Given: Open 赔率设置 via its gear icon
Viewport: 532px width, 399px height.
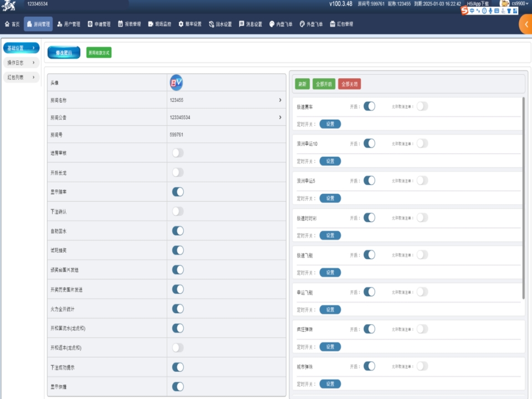Looking at the screenshot, I should [181, 24].
